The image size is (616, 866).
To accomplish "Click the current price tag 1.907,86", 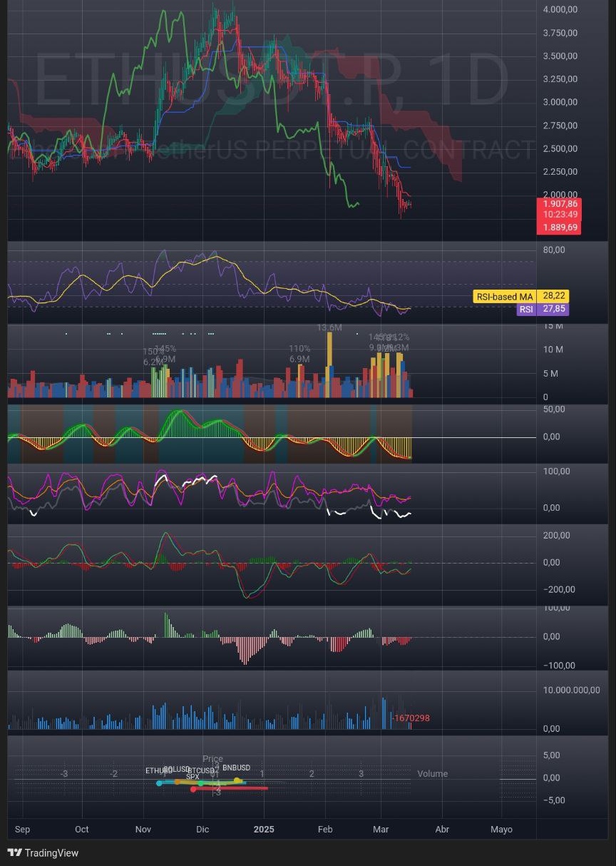I will click(560, 203).
